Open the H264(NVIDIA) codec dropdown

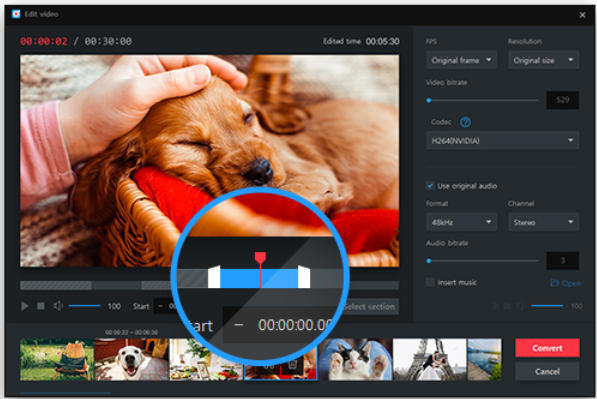pos(503,140)
